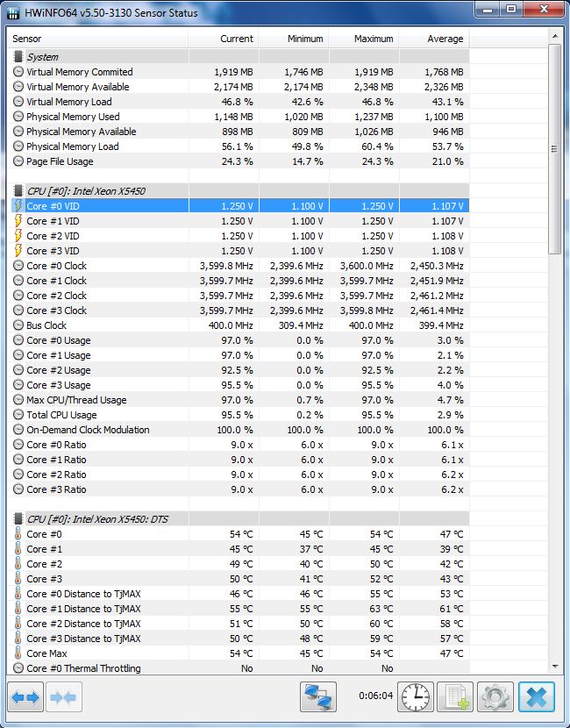Select the Core #3 Clock row
Viewport: 570px width, 728px height.
coord(239,310)
